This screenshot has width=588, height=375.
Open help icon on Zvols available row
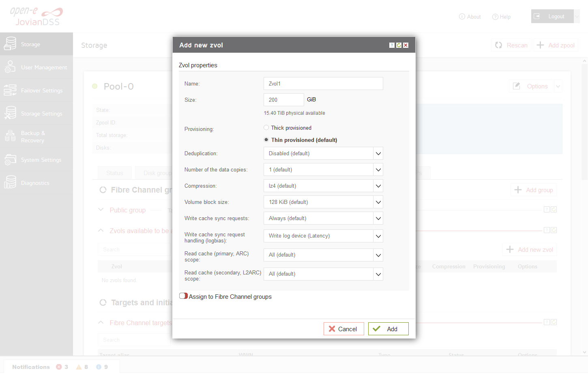coord(547,230)
